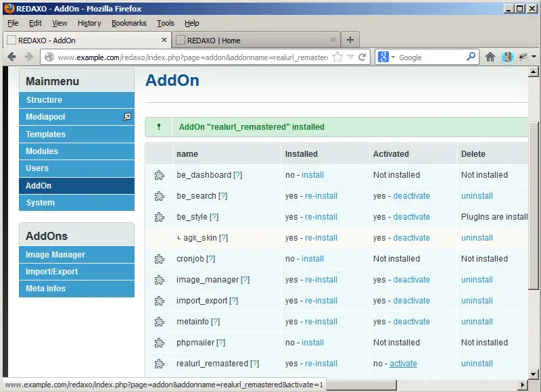Click the be_style puzzle piece icon
Viewport: 541px width, 392px height.
pos(159,217)
